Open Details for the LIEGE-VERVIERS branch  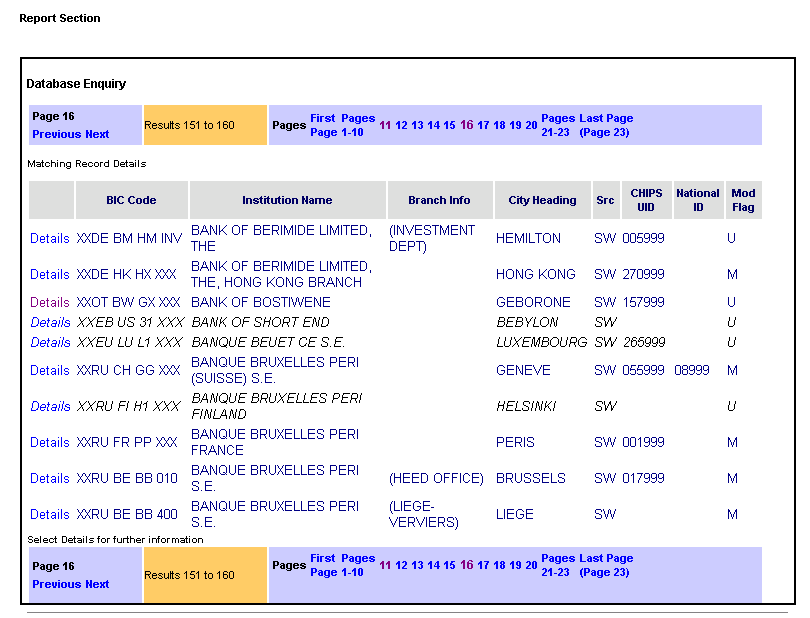click(x=49, y=514)
